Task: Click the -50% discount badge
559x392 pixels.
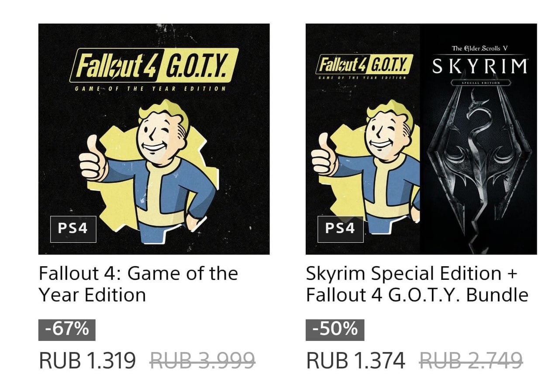Action: tap(335, 330)
